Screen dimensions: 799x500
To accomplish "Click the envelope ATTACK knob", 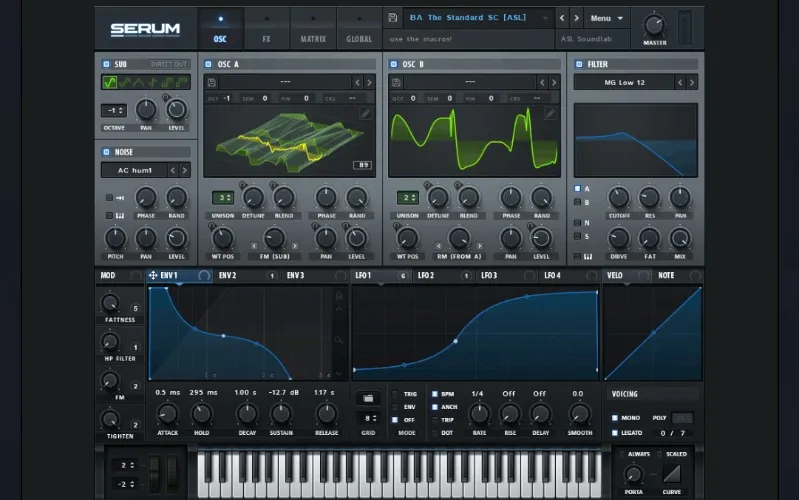I will pos(168,414).
